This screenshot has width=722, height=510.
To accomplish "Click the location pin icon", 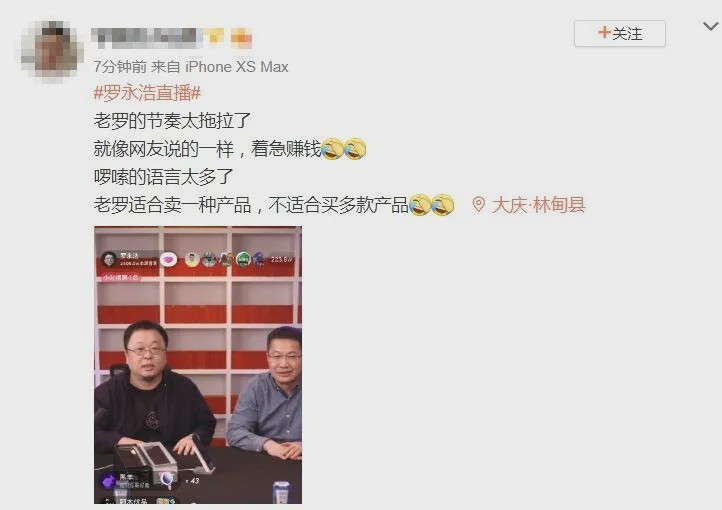I will 478,205.
